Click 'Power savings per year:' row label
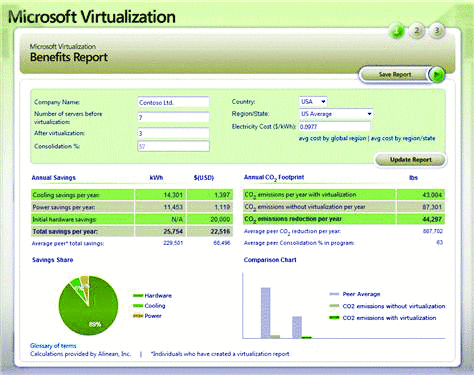This screenshot has width=474, height=375. pyautogui.click(x=64, y=207)
